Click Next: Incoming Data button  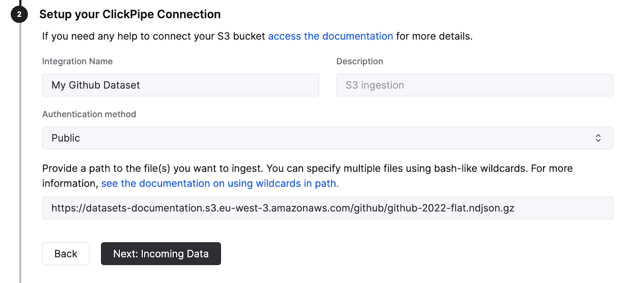pos(161,254)
